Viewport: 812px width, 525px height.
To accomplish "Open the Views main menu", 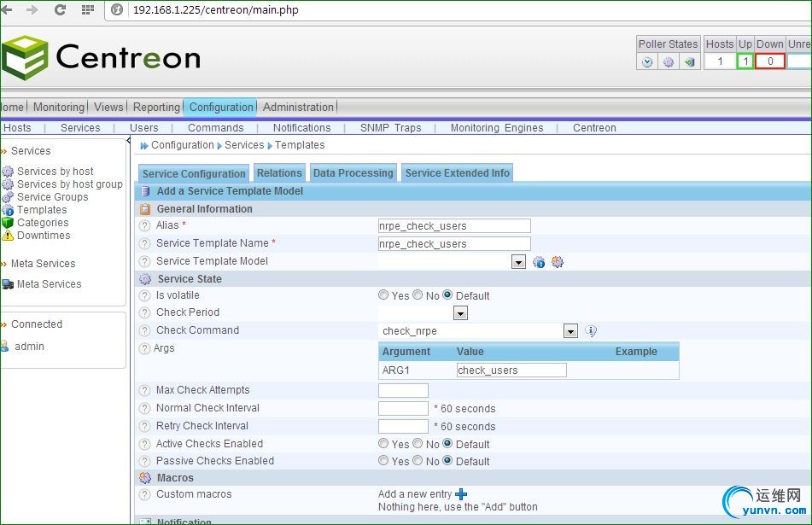I will coord(108,108).
